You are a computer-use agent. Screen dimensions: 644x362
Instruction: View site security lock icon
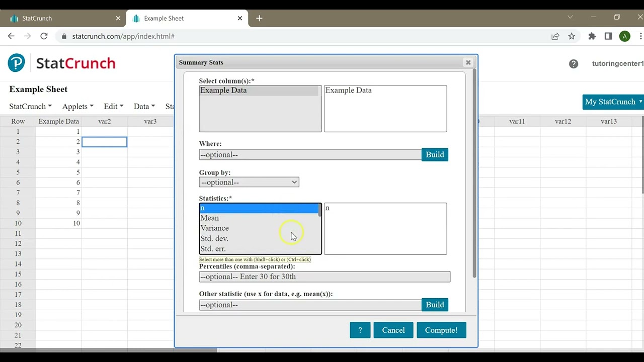pyautogui.click(x=64, y=36)
